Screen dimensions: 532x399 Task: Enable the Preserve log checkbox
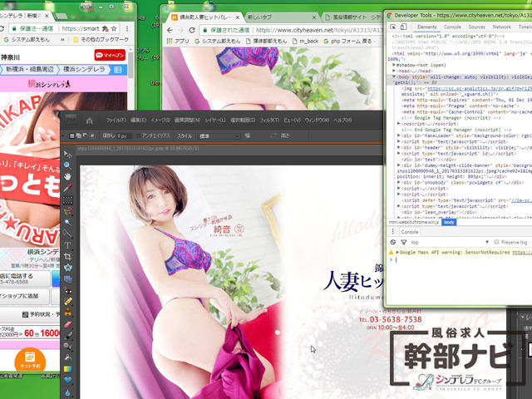point(496,242)
